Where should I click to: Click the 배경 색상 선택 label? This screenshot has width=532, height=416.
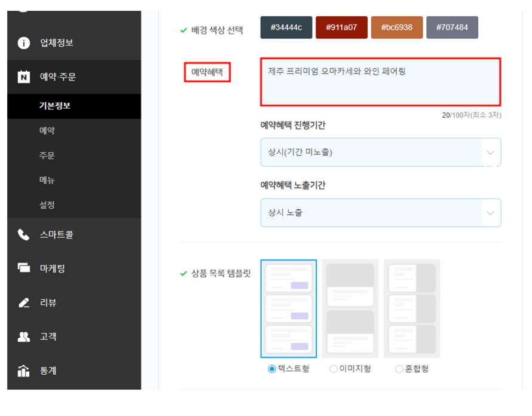[217, 30]
